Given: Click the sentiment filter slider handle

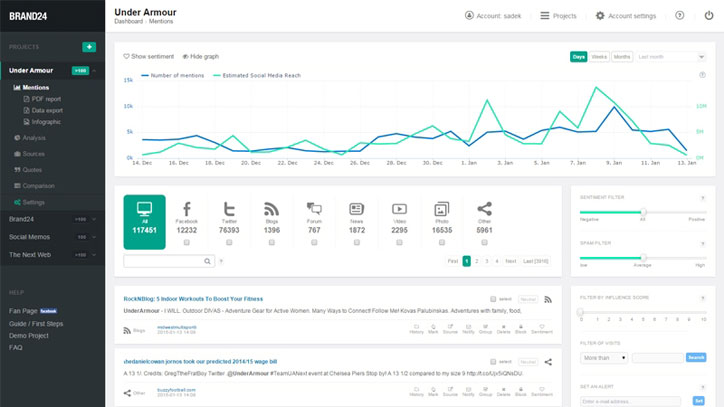Looking at the screenshot, I should 643,212.
